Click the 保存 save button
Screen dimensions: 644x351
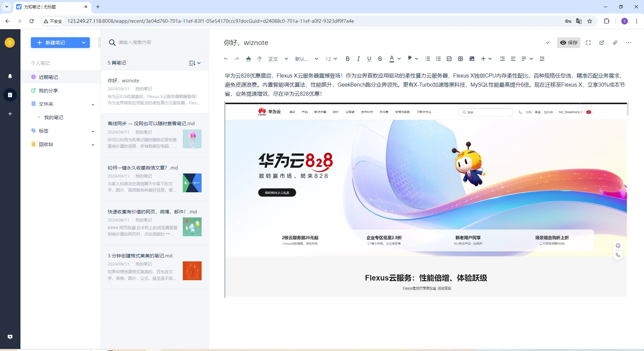pos(569,43)
